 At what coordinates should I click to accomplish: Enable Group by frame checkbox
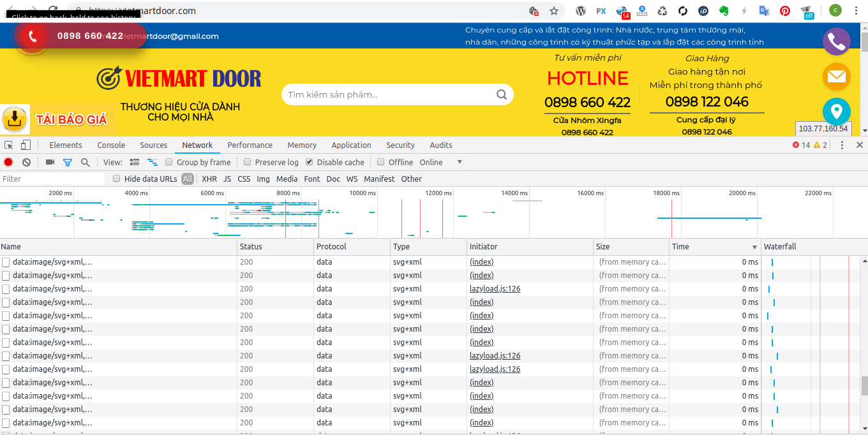(x=169, y=162)
